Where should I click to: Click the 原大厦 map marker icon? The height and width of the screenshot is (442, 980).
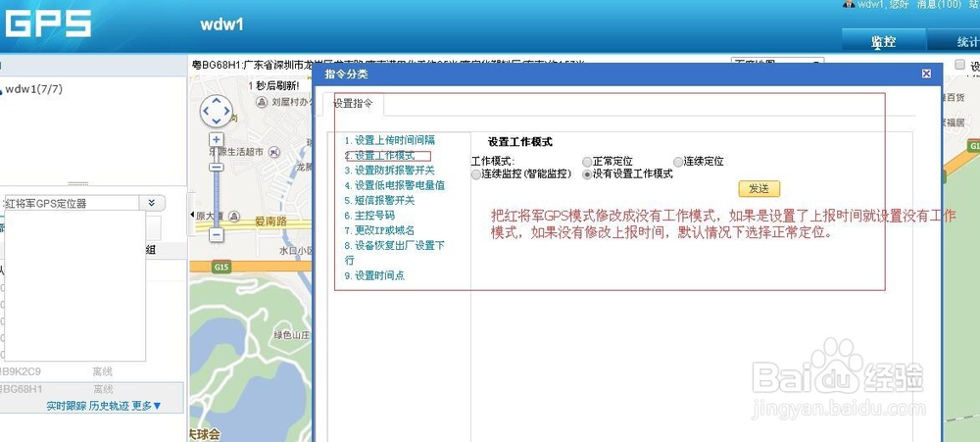234,217
